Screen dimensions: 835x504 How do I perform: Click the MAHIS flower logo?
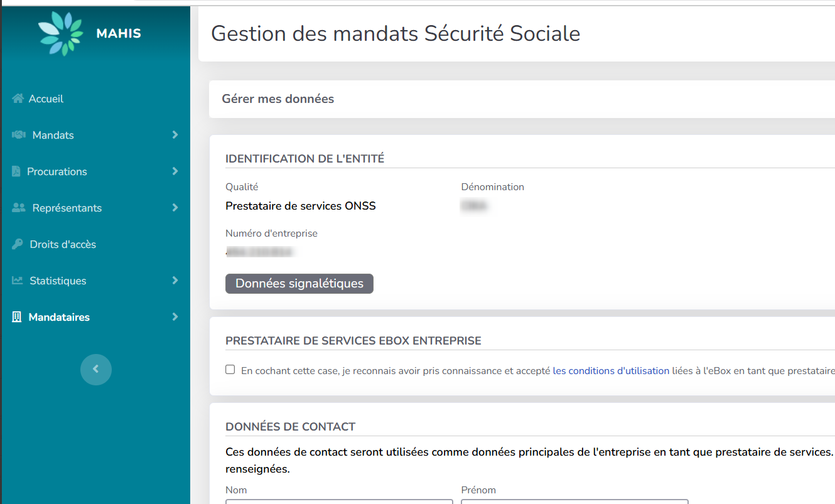(x=60, y=34)
